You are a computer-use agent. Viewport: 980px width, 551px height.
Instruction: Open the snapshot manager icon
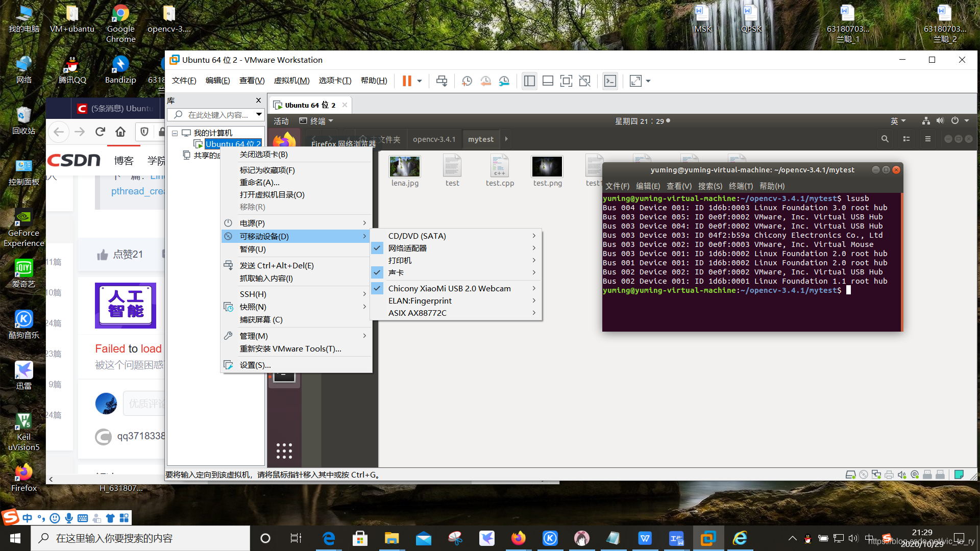tap(504, 81)
